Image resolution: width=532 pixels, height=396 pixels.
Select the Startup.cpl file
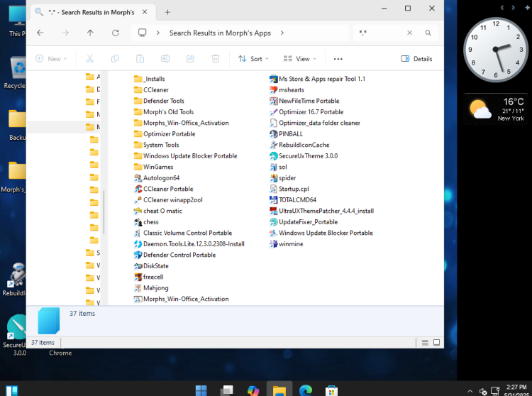click(289, 189)
